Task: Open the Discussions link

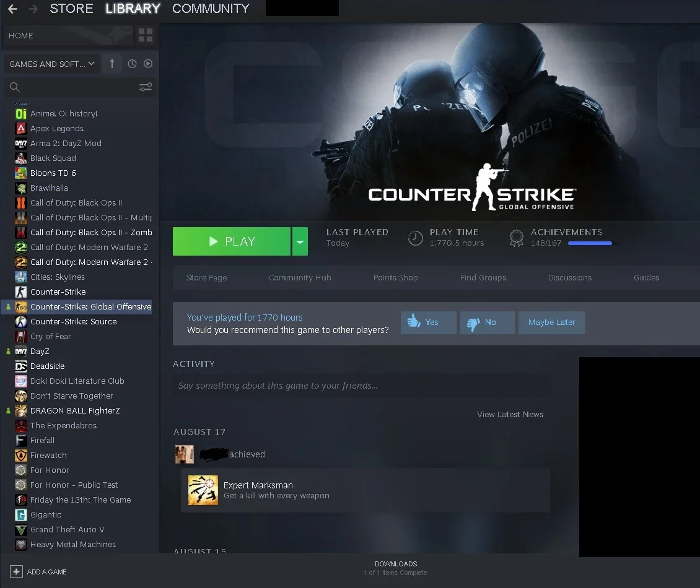Action: 570,277
